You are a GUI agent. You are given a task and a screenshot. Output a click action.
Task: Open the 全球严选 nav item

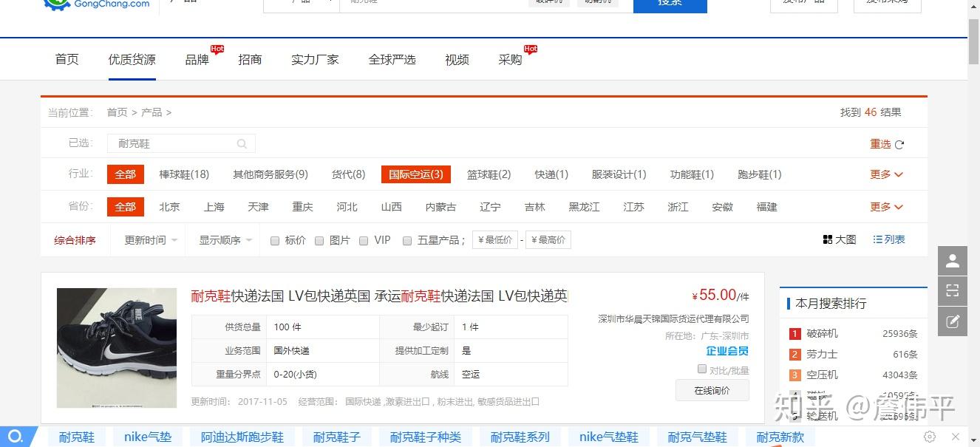(392, 59)
